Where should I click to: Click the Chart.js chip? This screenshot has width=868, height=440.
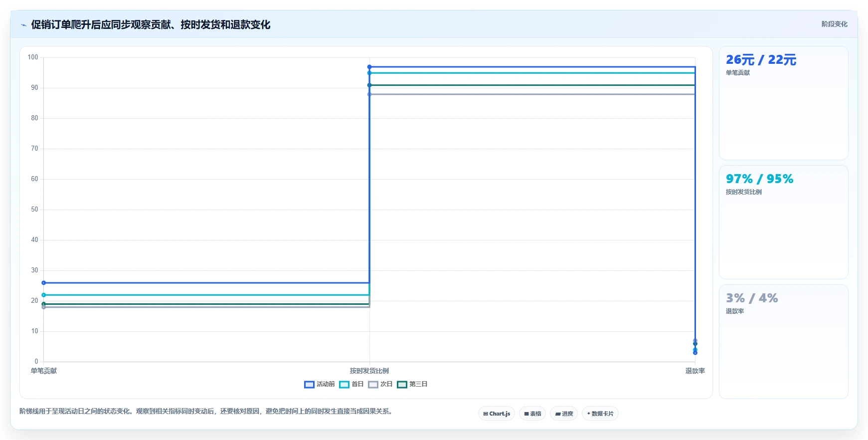click(497, 414)
